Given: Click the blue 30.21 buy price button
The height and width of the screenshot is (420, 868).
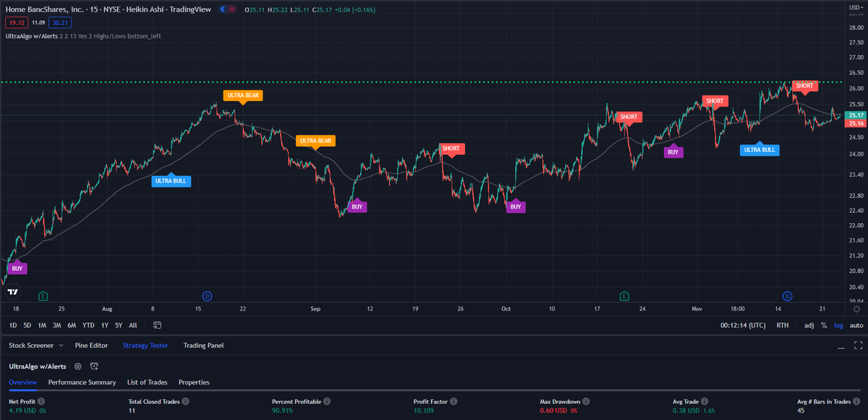Looking at the screenshot, I should 60,22.
